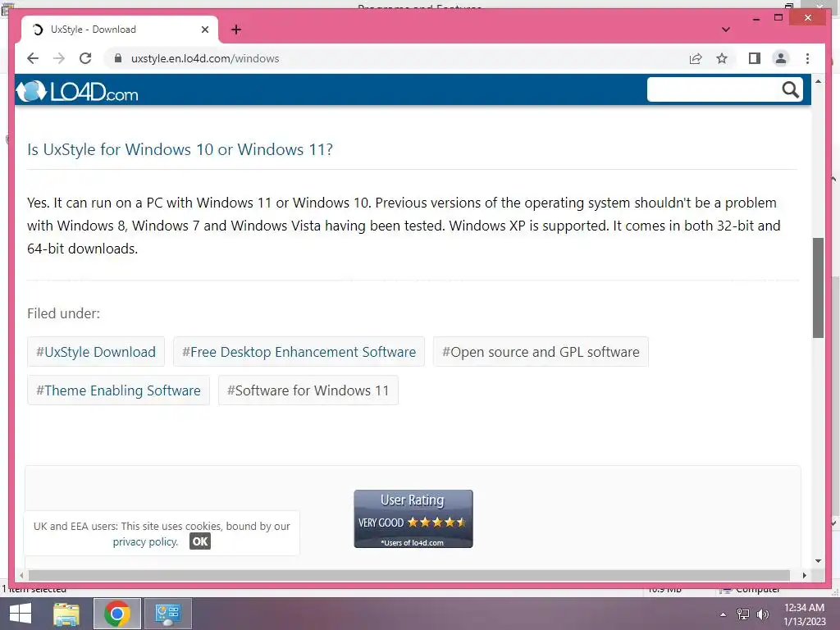
Task: Share this page using share icon
Action: tap(696, 58)
